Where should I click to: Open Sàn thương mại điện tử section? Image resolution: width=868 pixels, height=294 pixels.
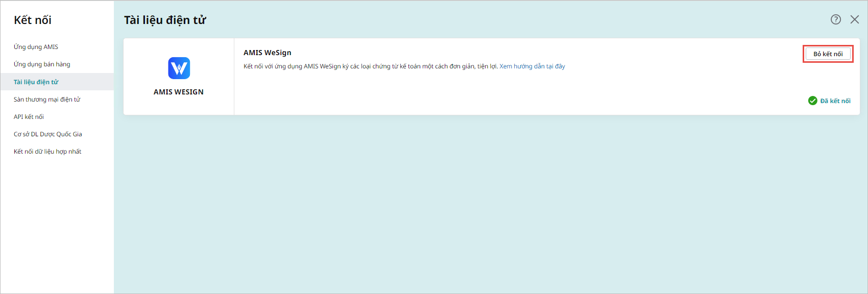coord(47,100)
